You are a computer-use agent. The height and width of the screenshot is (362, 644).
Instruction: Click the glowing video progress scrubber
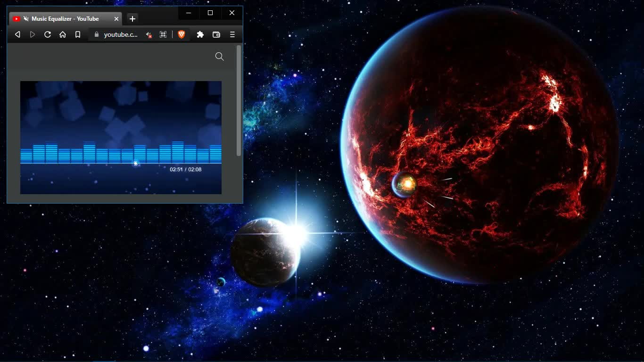pyautogui.click(x=136, y=164)
